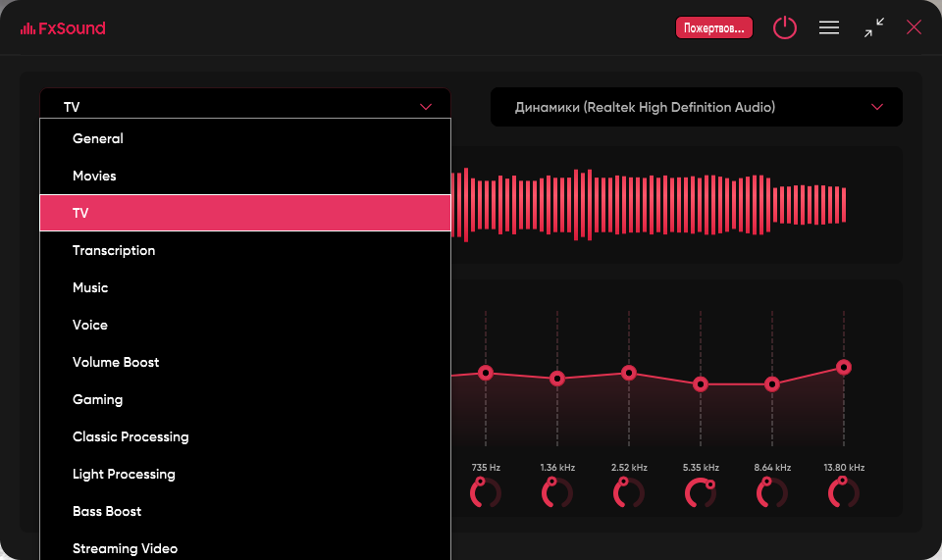Click the 5.35 kHz frequency knob
The width and height of the screenshot is (942, 560).
[x=701, y=492]
